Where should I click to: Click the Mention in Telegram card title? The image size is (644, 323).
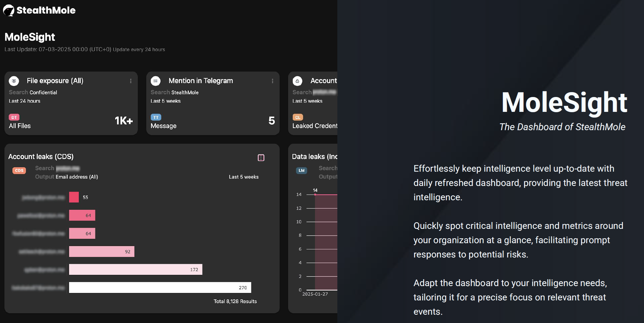point(201,81)
